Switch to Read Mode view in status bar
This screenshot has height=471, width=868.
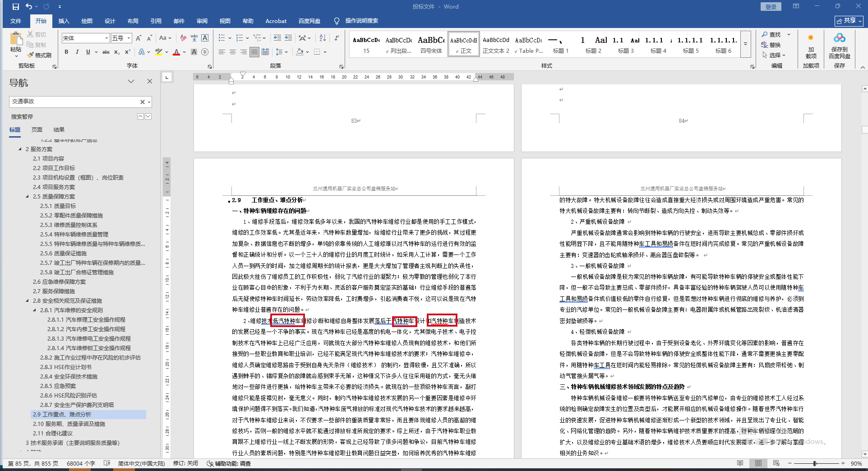pyautogui.click(x=740, y=463)
